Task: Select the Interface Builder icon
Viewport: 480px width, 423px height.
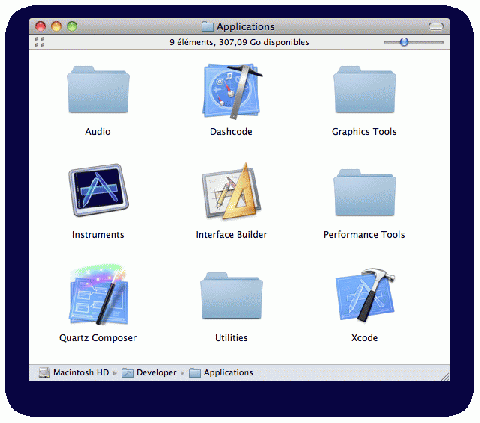Action: (232, 191)
